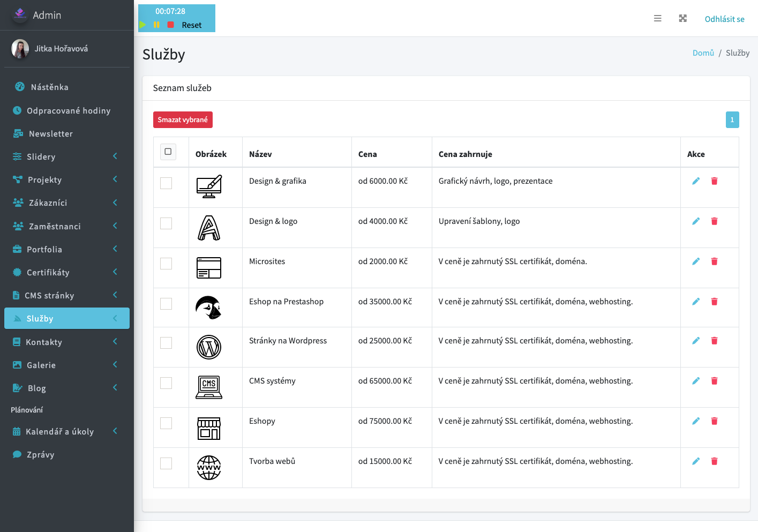Pause the timer with yellow icon
The image size is (758, 532).
point(156,25)
